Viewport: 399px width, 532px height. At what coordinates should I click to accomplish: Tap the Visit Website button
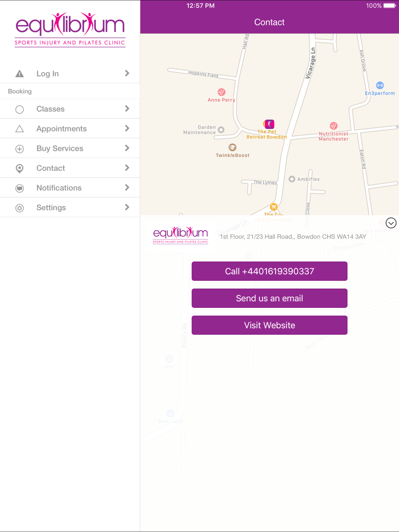tap(269, 325)
